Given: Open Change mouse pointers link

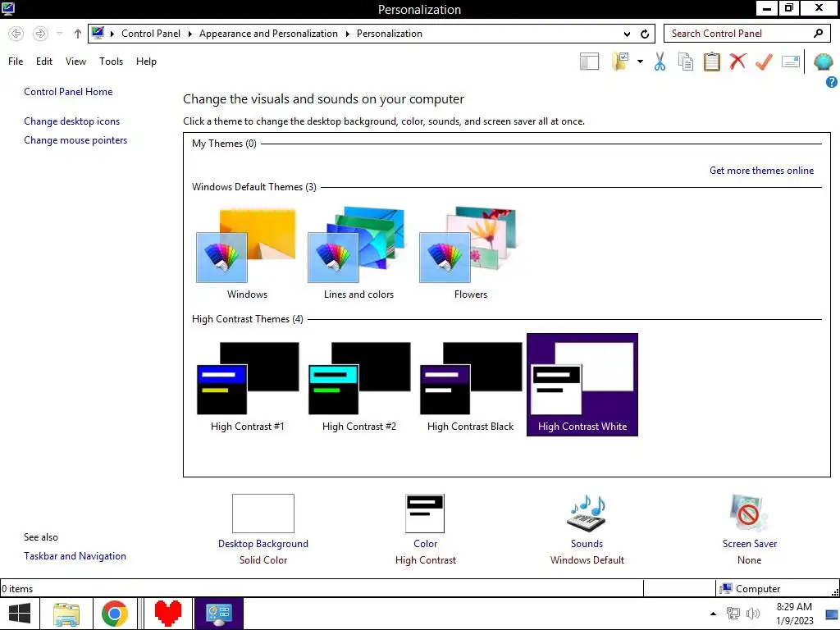Looking at the screenshot, I should [x=75, y=140].
